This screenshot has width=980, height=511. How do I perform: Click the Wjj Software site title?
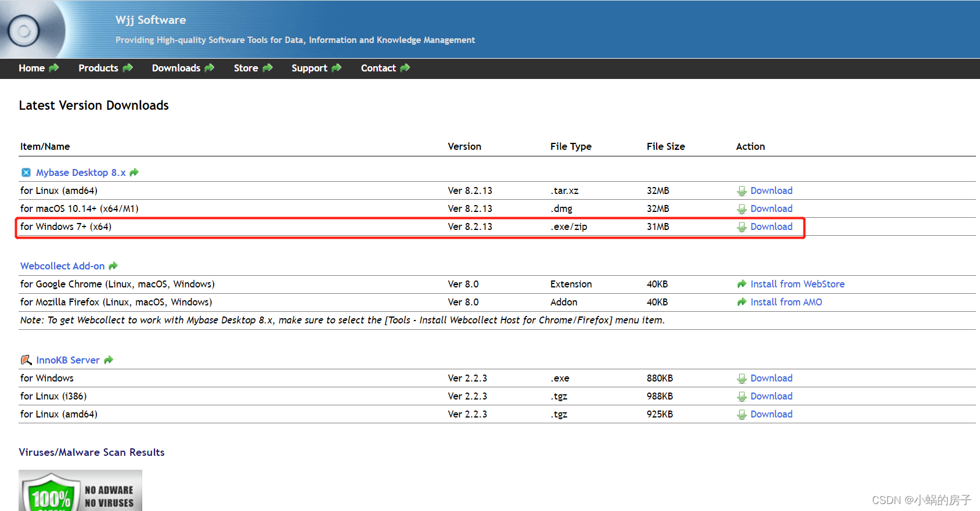click(150, 20)
